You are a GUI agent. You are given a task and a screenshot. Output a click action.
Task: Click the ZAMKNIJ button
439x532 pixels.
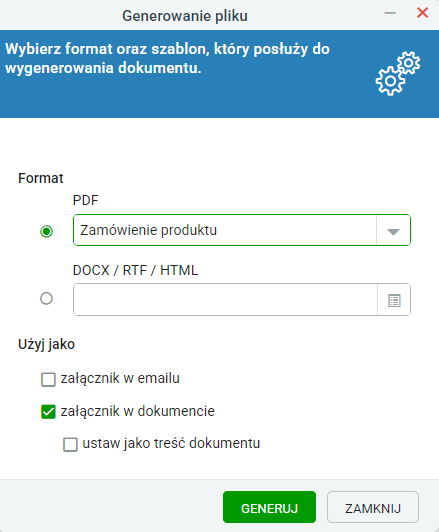[x=373, y=507]
